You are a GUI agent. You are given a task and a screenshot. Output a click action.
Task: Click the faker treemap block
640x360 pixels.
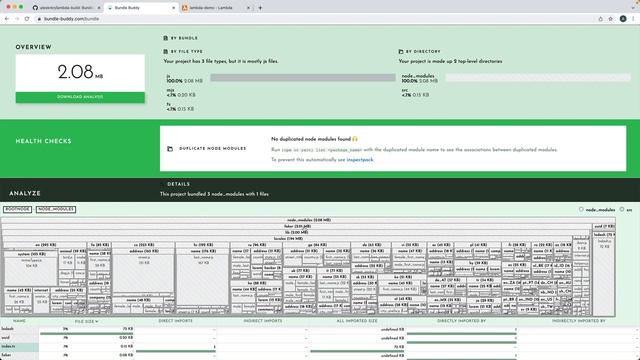[297, 226]
